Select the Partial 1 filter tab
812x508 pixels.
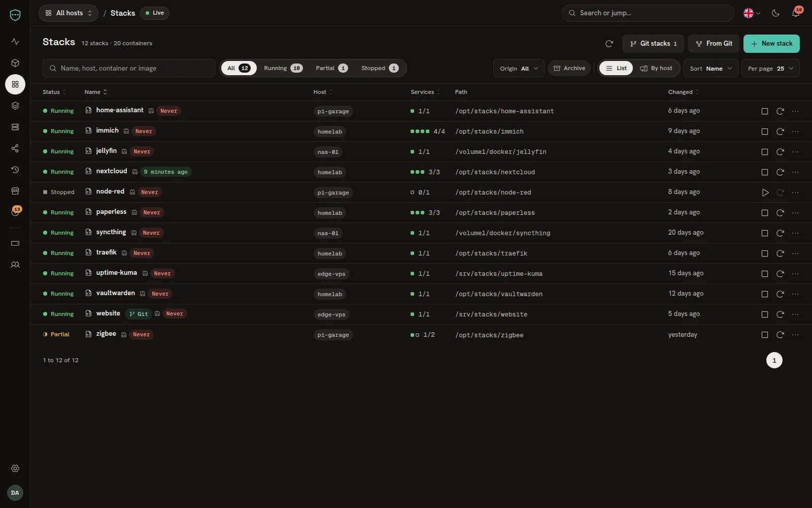click(332, 68)
